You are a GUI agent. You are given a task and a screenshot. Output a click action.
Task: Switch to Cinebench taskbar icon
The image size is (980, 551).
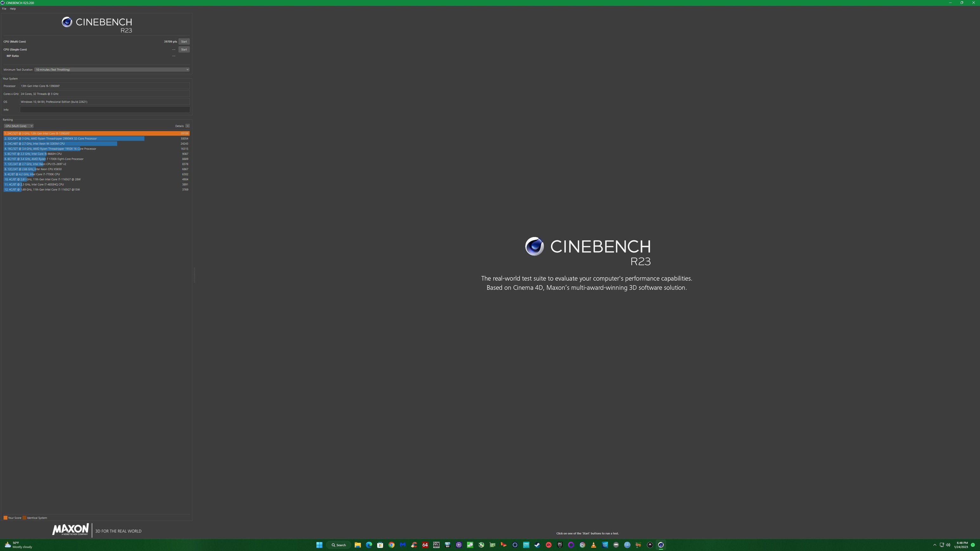click(661, 545)
